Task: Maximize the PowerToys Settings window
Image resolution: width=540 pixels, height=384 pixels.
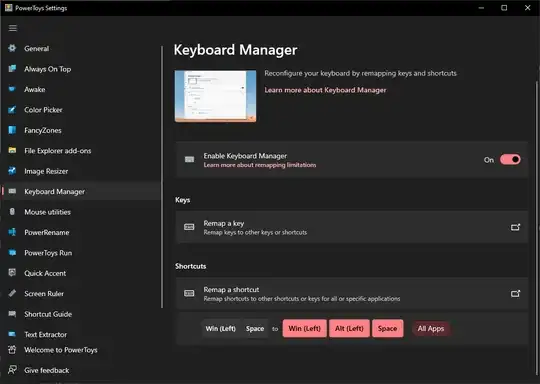Action: click(504, 8)
